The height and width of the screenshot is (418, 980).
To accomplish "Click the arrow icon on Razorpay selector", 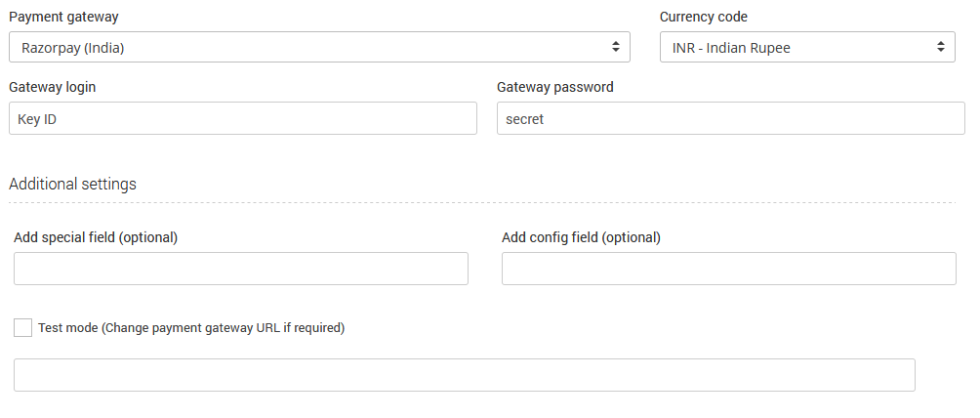I will [x=615, y=47].
